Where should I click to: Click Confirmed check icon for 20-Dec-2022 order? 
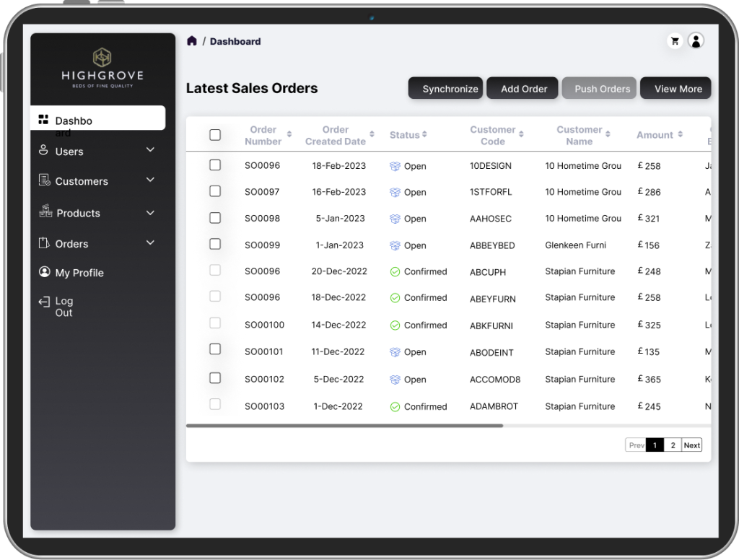click(395, 272)
